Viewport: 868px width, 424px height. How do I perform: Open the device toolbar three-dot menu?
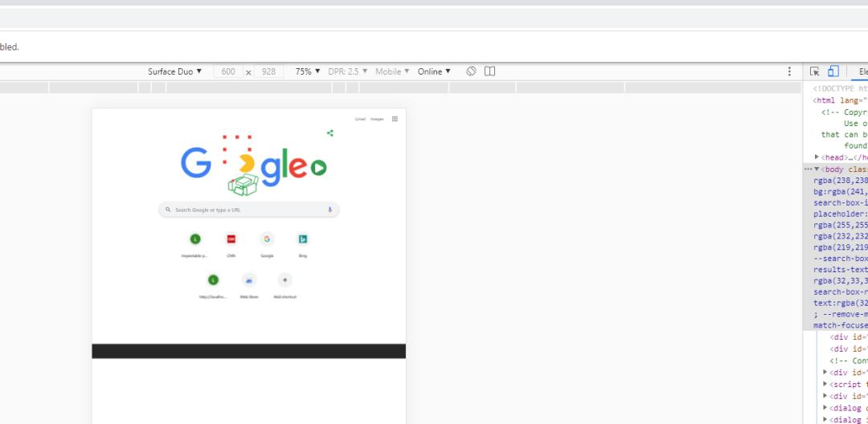[x=789, y=71]
